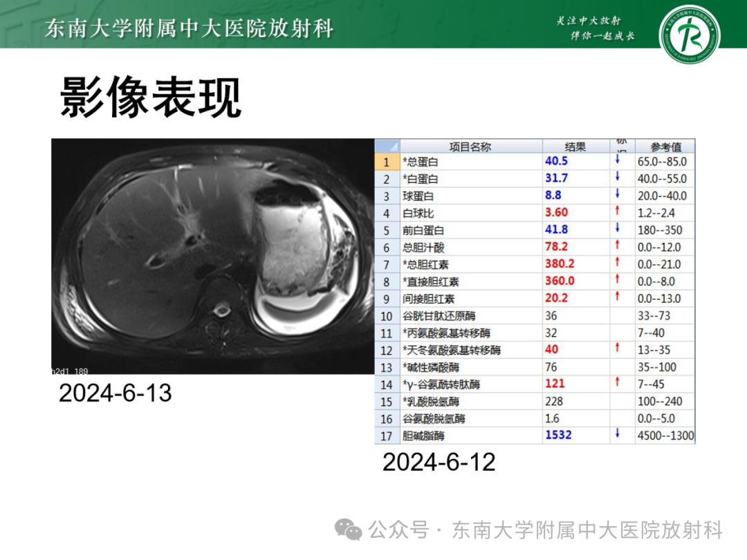Select the *碱性磷酸酶 test name cell

(471, 368)
